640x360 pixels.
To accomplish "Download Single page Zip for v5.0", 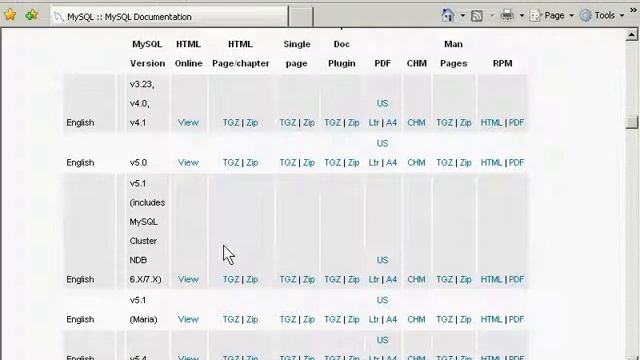I will (x=309, y=162).
